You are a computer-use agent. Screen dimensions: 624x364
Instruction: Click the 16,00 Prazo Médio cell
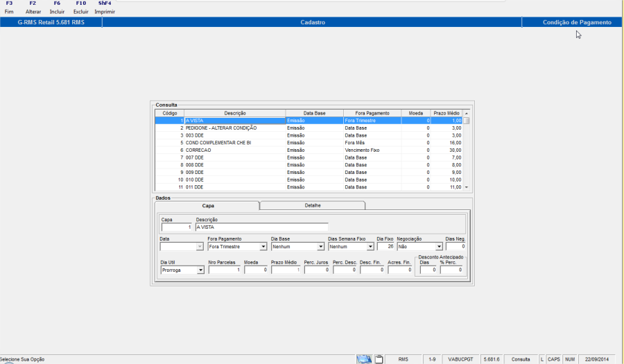[447, 143]
